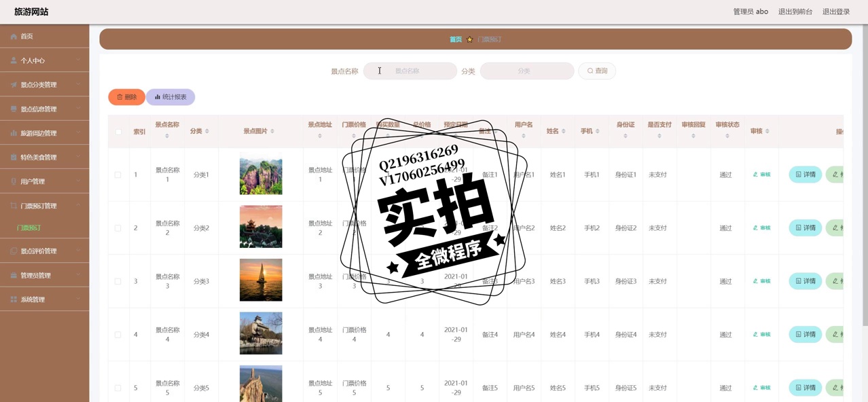Select the checkbox for row 4
Image resolution: width=868 pixels, height=402 pixels.
click(118, 335)
